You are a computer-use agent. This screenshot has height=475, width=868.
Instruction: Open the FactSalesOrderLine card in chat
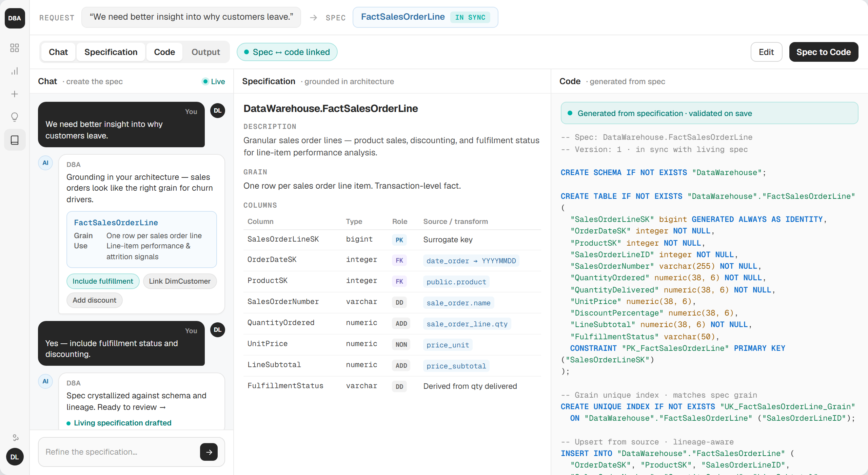click(142, 240)
